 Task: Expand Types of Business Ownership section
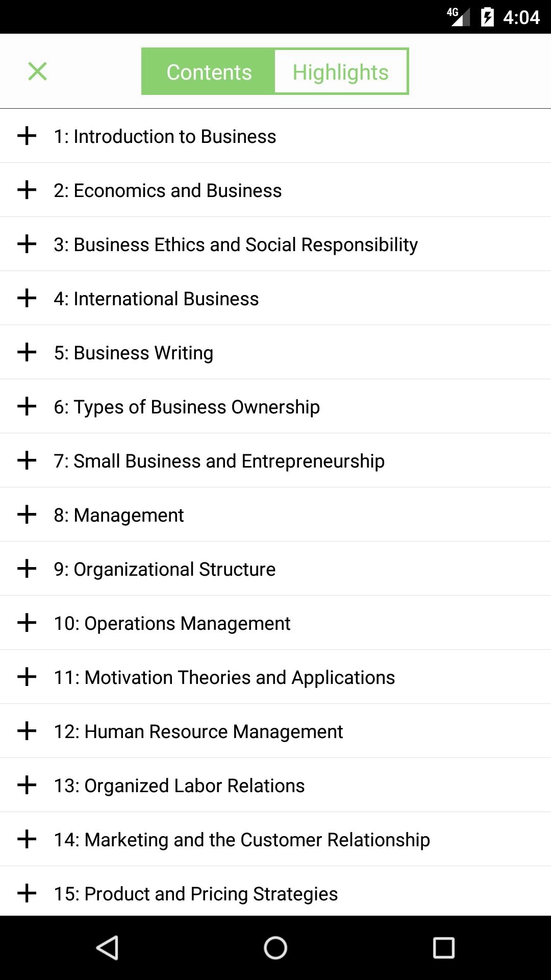click(27, 407)
